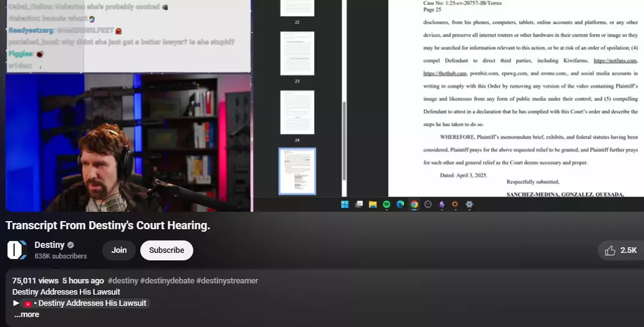Click Chrome icon in video taskbar
The height and width of the screenshot is (327, 644).
(x=414, y=204)
